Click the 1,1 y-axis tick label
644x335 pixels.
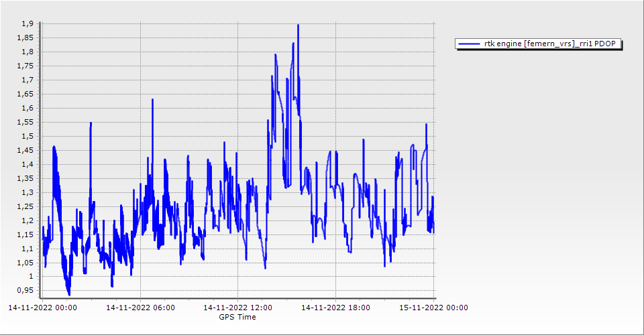pyautogui.click(x=27, y=249)
